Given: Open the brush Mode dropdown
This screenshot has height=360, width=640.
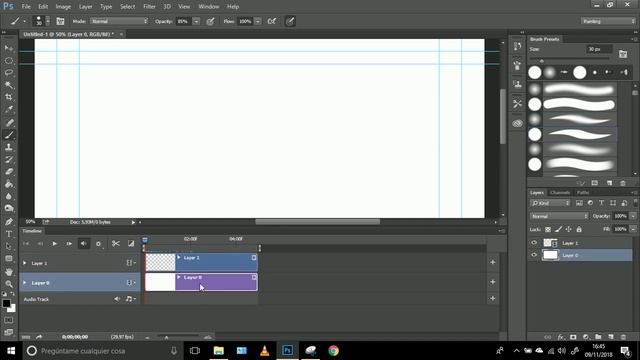Looking at the screenshot, I should [x=119, y=21].
